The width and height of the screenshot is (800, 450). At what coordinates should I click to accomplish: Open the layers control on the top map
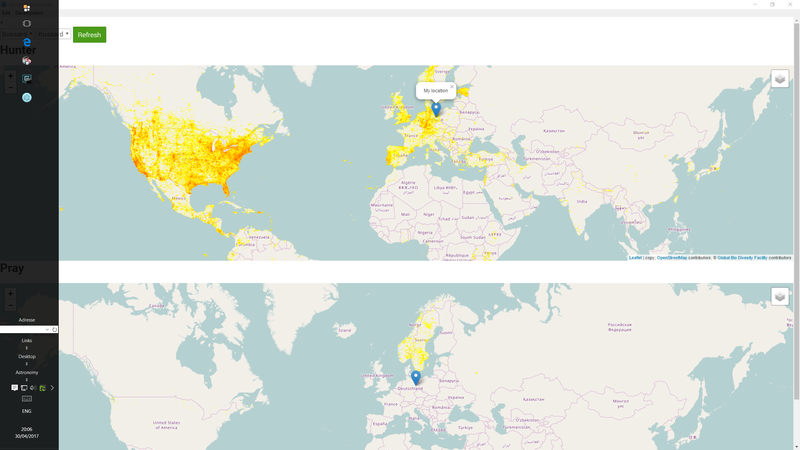pyautogui.click(x=779, y=80)
